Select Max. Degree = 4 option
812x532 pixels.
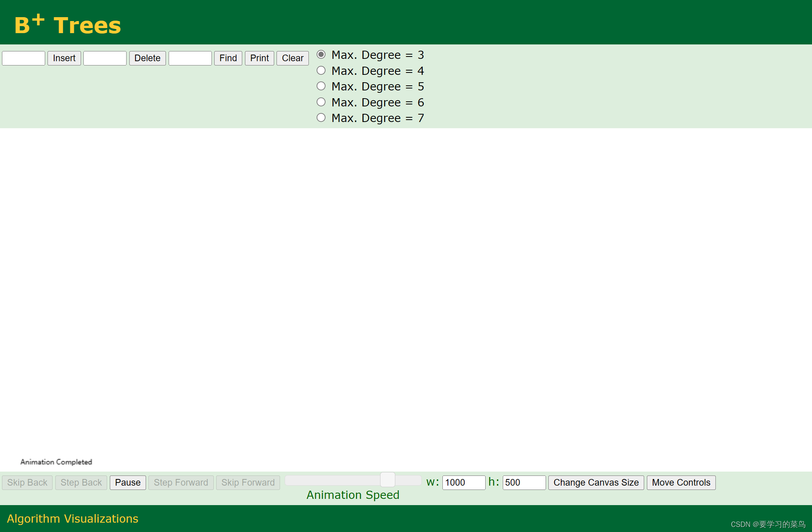[x=321, y=71]
